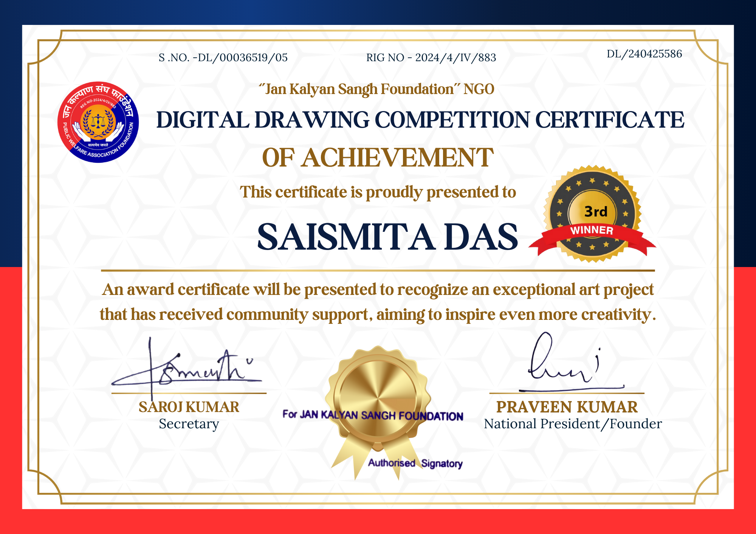This screenshot has height=534, width=756.
Task: Click the serial number S.NO.-DL/00036519/05
Action: tap(222, 57)
